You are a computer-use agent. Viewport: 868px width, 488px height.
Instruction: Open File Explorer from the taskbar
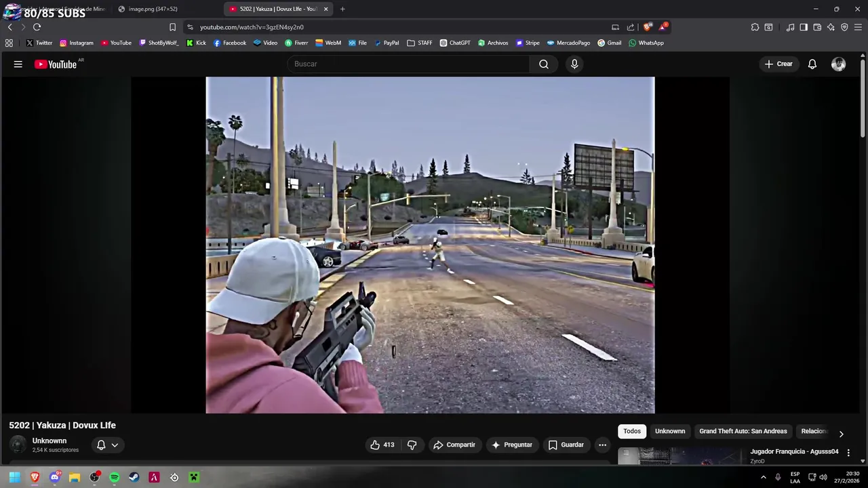[75, 477]
